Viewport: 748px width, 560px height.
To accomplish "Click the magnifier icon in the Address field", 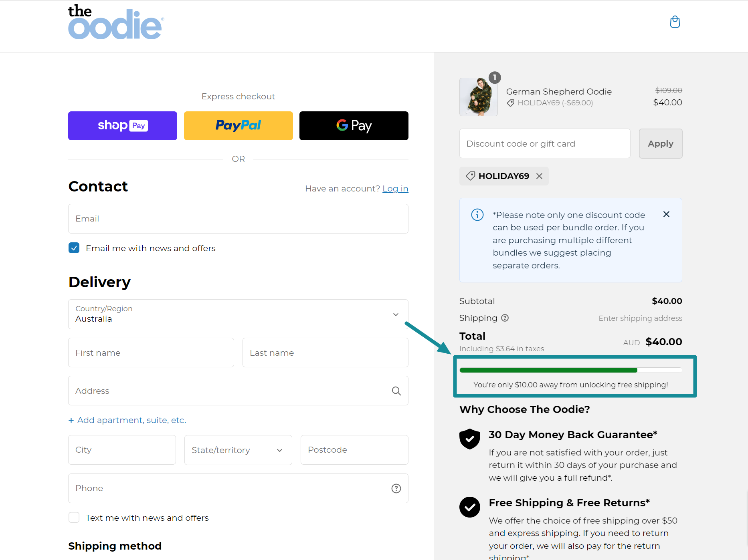I will click(396, 391).
